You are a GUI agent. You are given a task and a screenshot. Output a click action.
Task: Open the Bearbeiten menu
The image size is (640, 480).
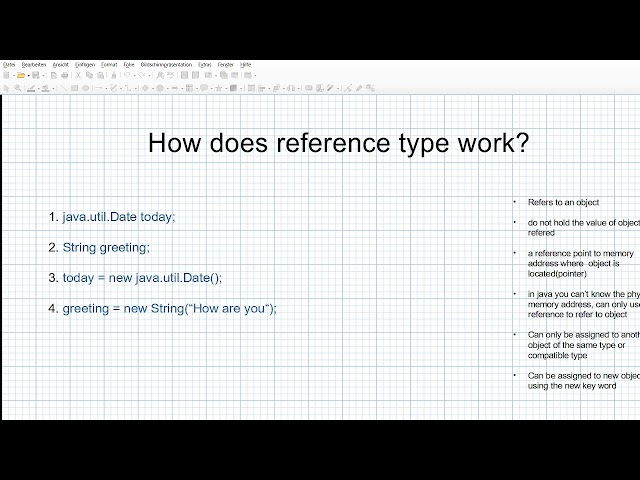point(34,64)
